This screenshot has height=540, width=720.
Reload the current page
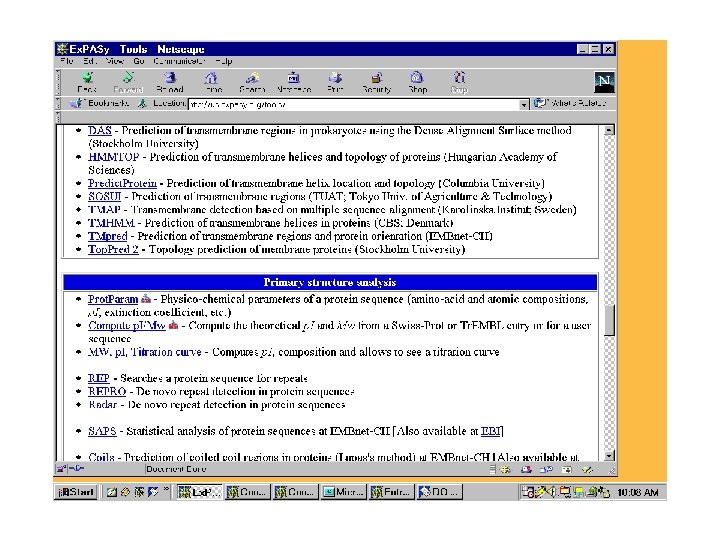(170, 83)
